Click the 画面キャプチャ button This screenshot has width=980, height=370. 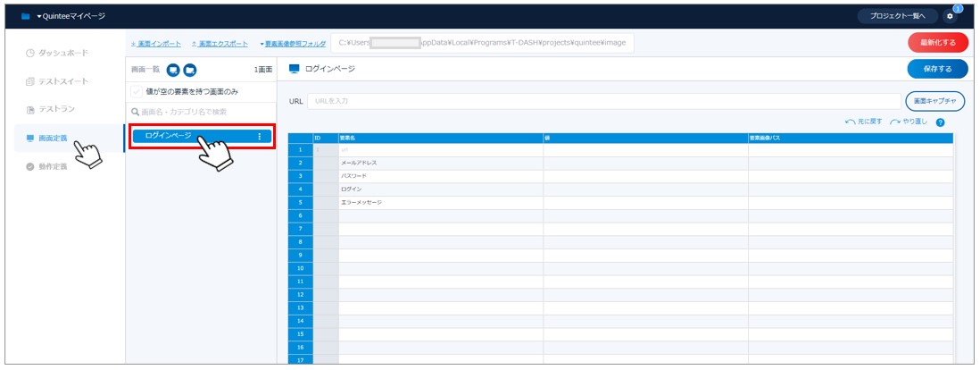(935, 101)
